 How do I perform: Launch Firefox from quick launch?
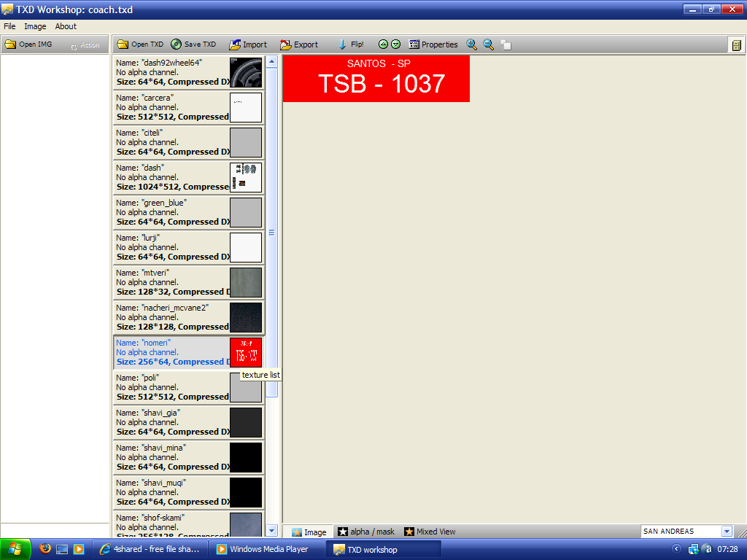coord(45,549)
